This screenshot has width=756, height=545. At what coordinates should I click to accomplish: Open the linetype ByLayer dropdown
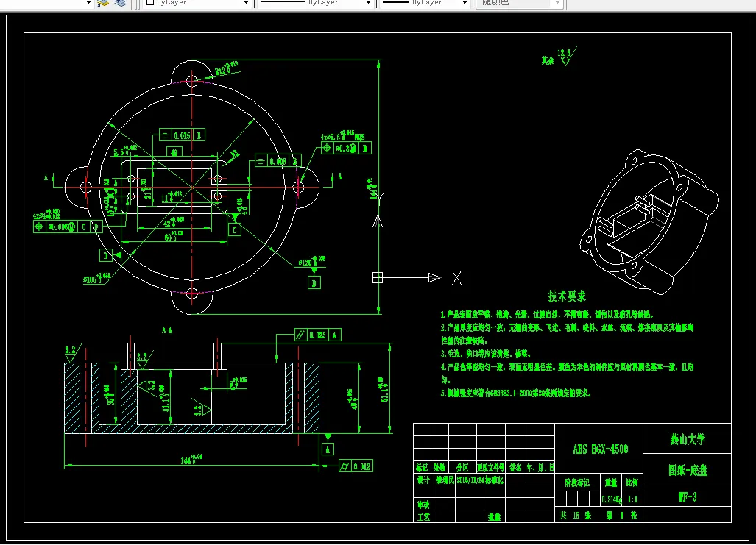314,3
